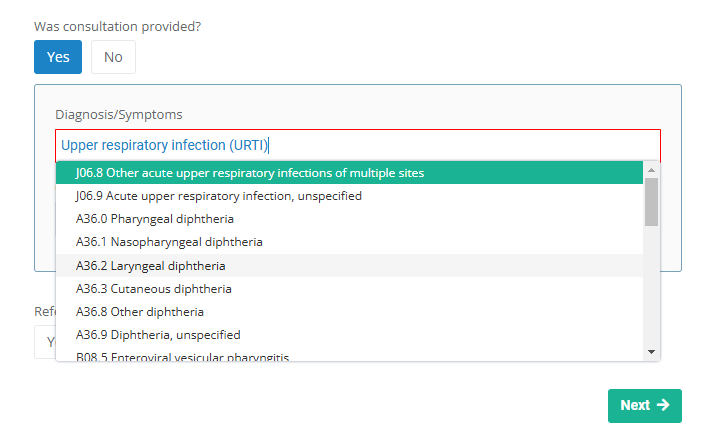Click the Diagnosis/Symptoms input field

point(358,145)
